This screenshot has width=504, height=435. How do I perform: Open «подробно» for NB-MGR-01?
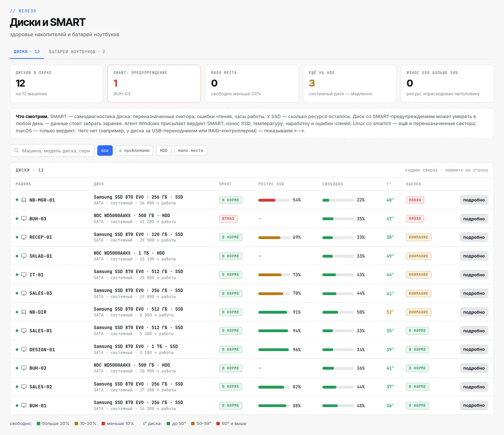pos(474,200)
